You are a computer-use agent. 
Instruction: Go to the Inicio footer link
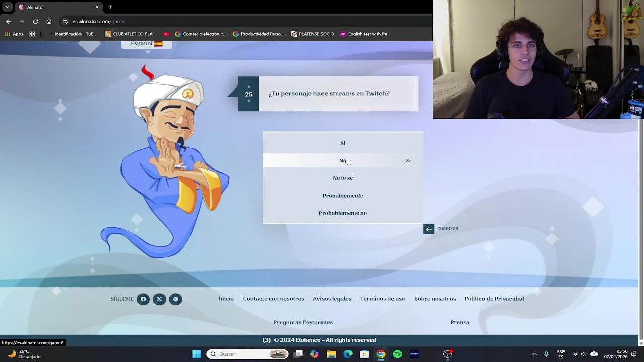(x=226, y=299)
